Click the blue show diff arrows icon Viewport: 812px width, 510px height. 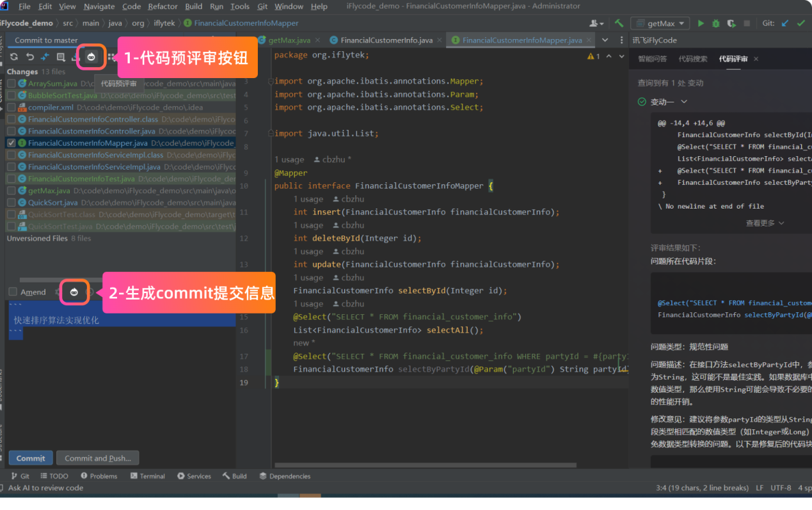[45, 57]
